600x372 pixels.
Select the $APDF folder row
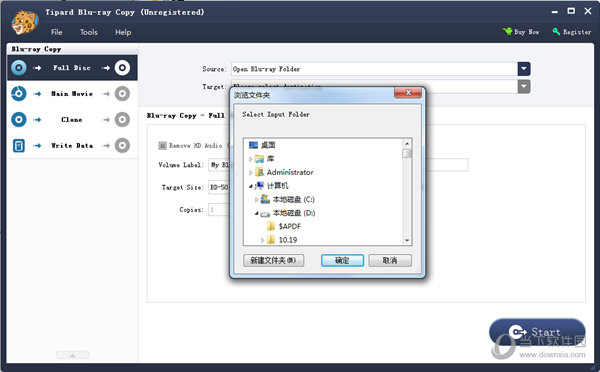coord(284,226)
